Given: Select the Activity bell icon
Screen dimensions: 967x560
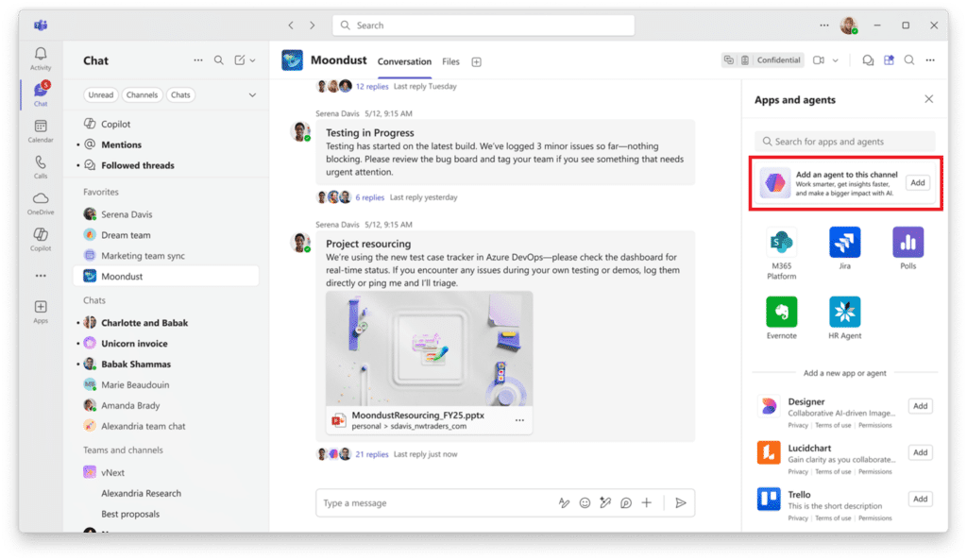Looking at the screenshot, I should click(x=40, y=57).
